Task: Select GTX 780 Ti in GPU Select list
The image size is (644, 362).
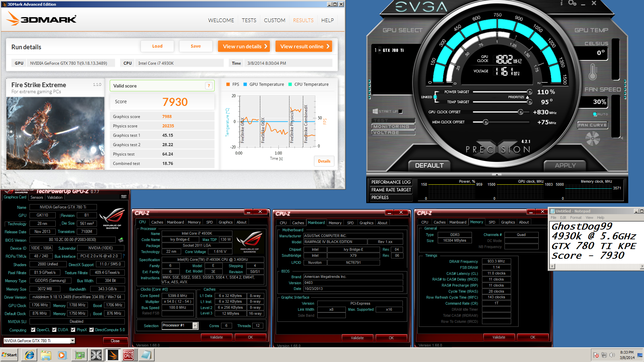Action: point(393,50)
